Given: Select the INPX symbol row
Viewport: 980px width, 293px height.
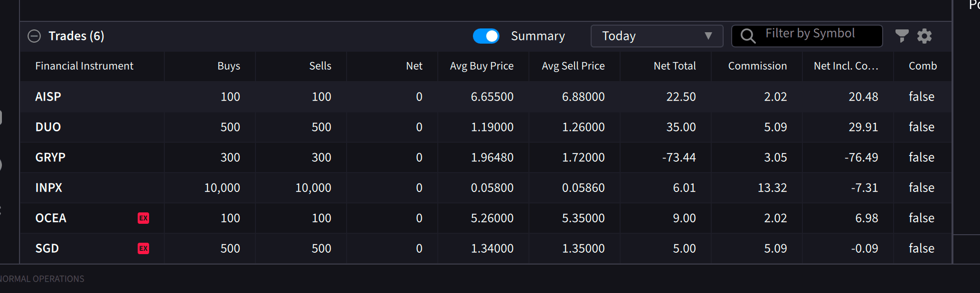Looking at the screenshot, I should click(x=49, y=188).
